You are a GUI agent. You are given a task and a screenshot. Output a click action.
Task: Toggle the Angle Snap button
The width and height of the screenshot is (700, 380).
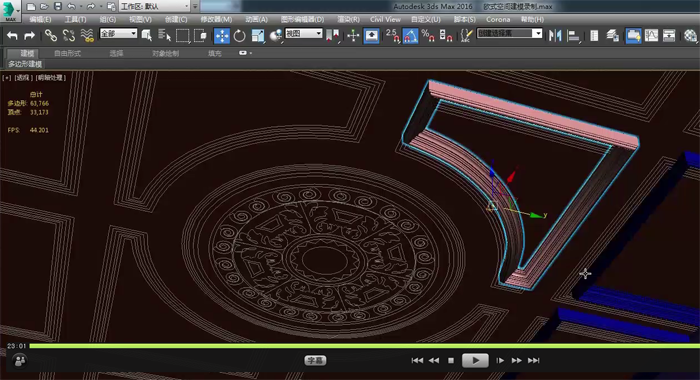coord(410,35)
